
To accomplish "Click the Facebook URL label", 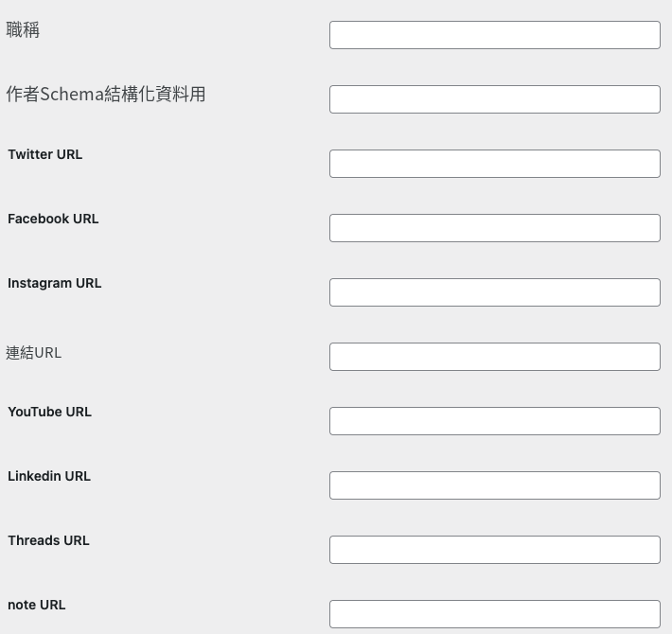I will pos(53,219).
